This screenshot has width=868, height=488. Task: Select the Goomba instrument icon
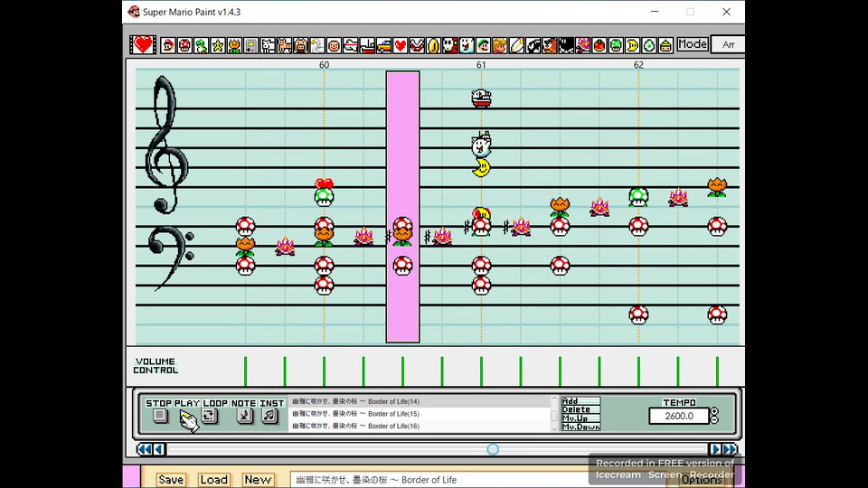tap(550, 45)
